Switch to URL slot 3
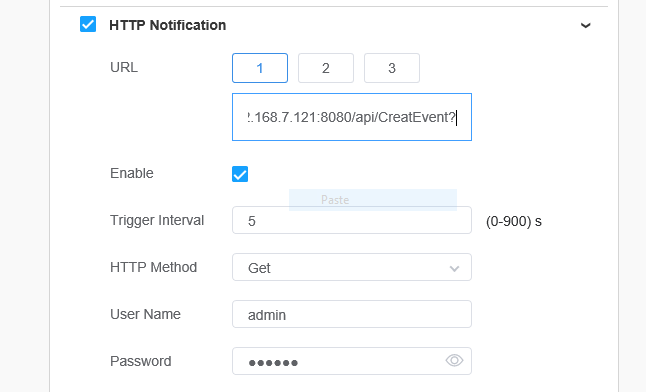The height and width of the screenshot is (392, 646). 392,68
